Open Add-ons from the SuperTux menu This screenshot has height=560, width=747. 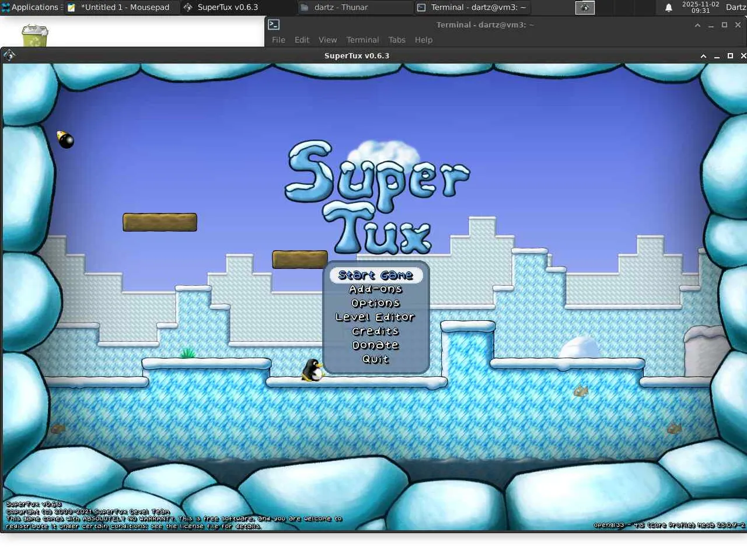pyautogui.click(x=376, y=289)
